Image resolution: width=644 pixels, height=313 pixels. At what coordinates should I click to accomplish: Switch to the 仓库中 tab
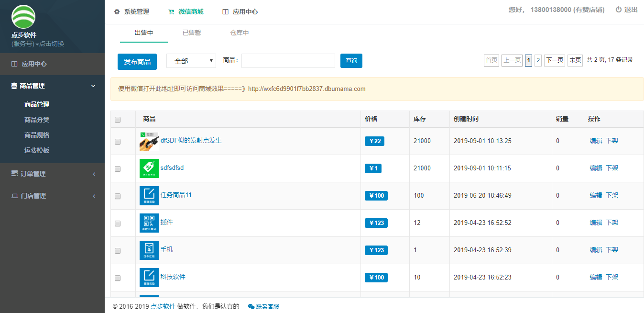coord(240,33)
